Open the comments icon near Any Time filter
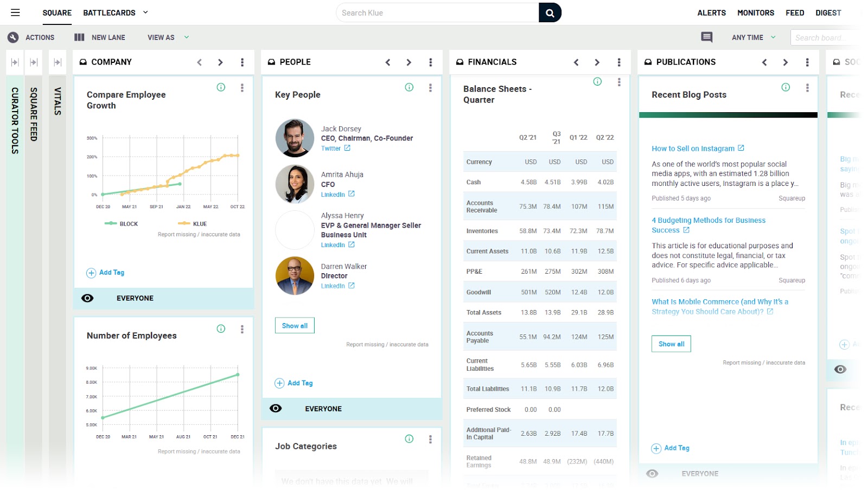This screenshot has width=868, height=497. (x=706, y=37)
